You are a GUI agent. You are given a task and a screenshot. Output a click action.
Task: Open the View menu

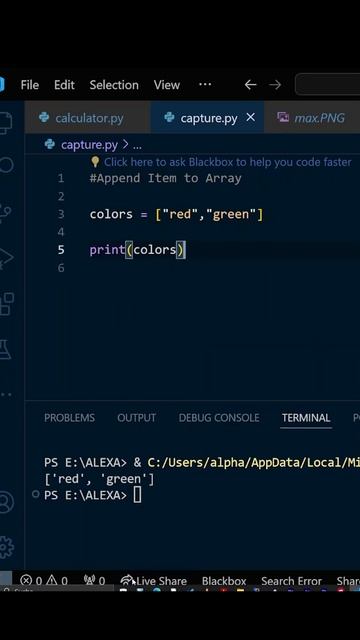pyautogui.click(x=167, y=85)
